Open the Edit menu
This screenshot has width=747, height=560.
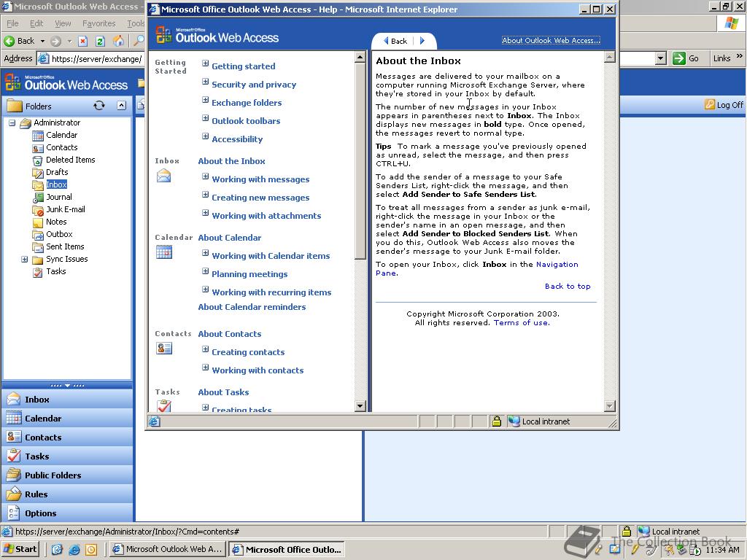tap(36, 23)
